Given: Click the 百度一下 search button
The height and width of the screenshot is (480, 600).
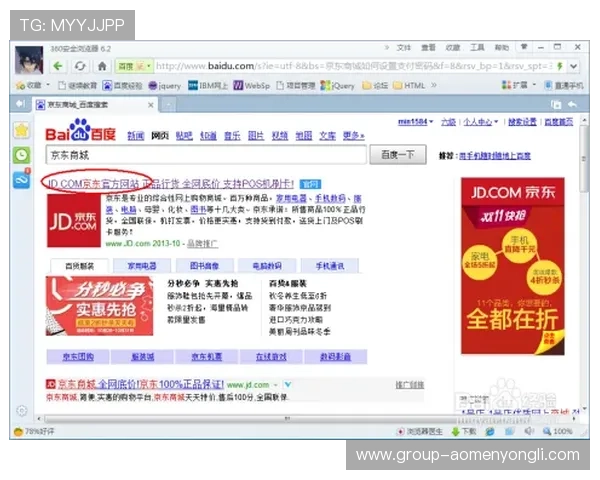Looking at the screenshot, I should click(x=398, y=155).
